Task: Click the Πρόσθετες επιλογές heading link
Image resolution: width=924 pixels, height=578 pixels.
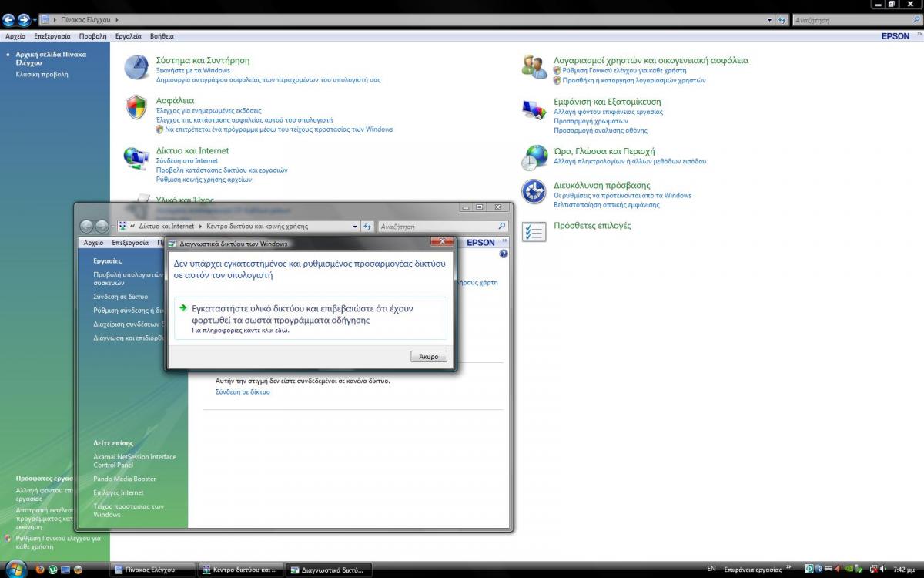Action: [x=592, y=226]
